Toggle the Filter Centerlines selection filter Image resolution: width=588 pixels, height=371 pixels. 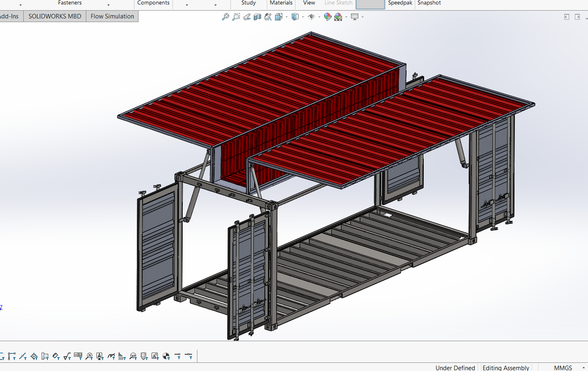45,356
